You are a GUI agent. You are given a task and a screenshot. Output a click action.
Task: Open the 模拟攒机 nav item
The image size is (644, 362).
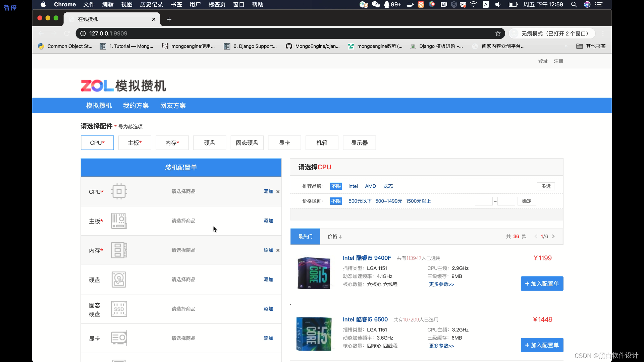point(99,106)
